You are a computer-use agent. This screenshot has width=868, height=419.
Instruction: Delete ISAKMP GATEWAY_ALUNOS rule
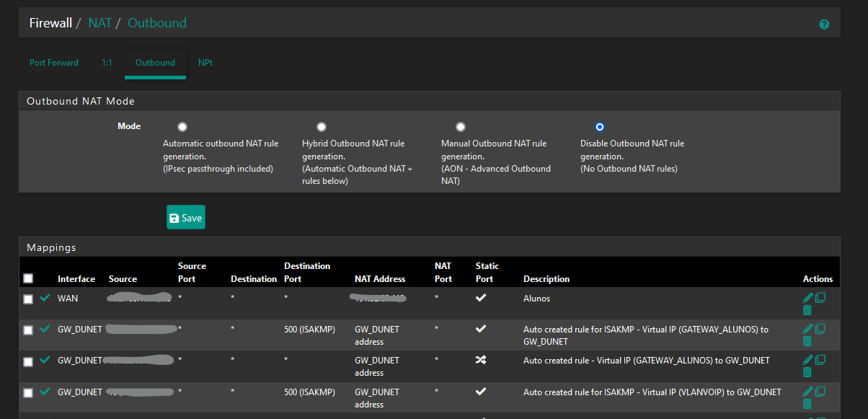pos(807,341)
